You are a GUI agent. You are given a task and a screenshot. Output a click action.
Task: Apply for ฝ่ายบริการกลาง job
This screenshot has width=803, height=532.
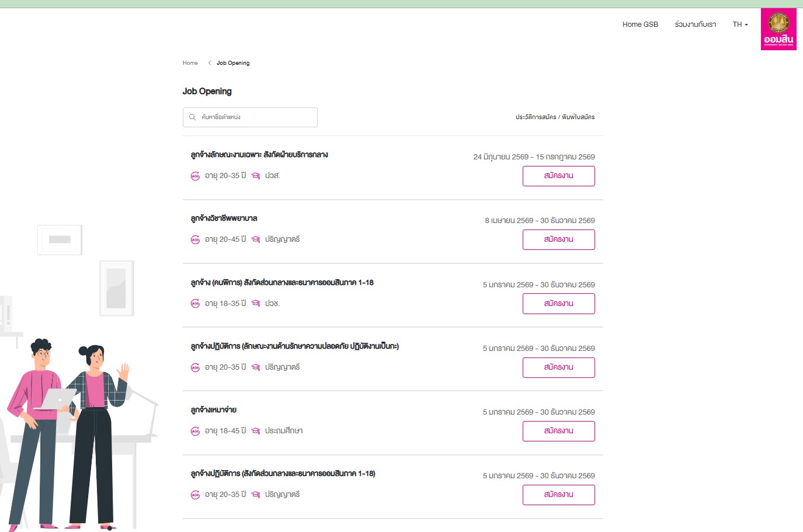click(558, 176)
